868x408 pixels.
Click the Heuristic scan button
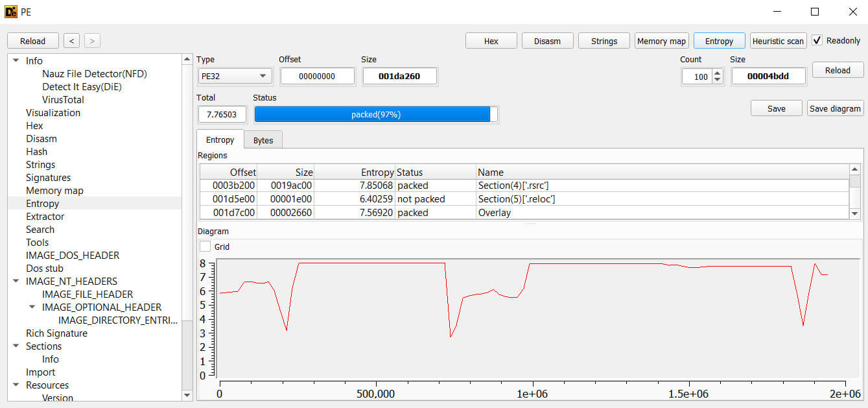point(778,41)
